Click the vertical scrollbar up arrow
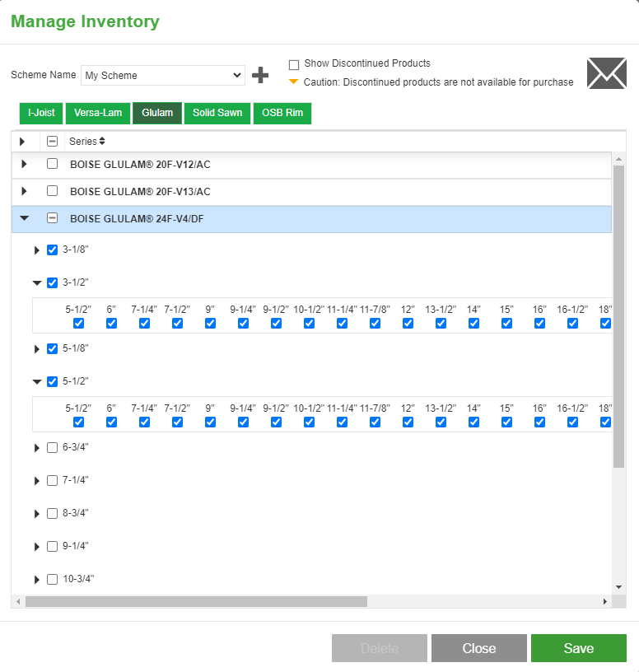This screenshot has height=672, width=639. [618, 159]
